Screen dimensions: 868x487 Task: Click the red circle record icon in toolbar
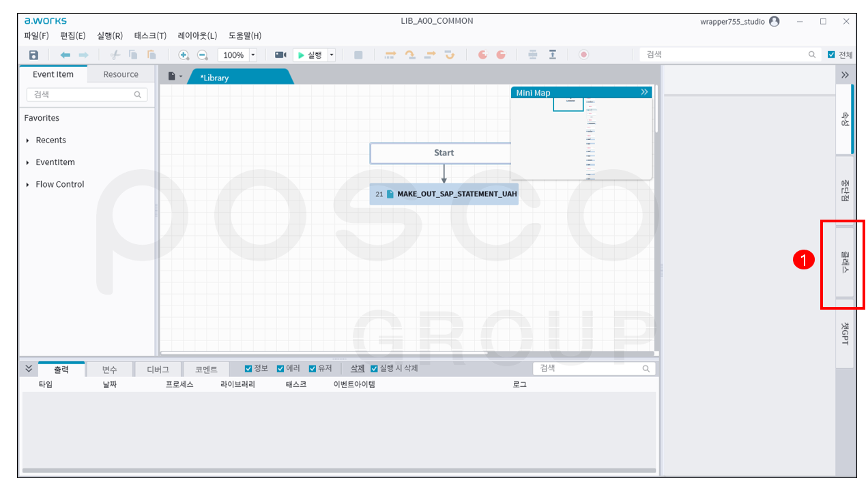pos(583,55)
